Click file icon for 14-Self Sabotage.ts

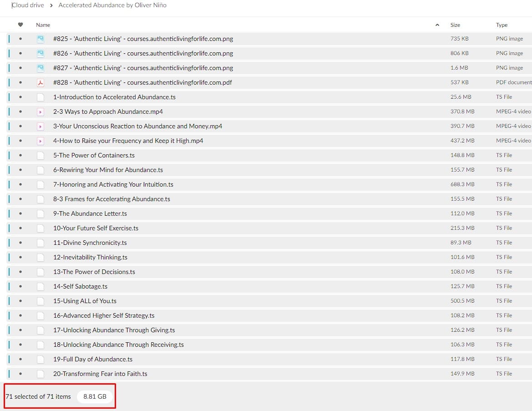(x=41, y=286)
